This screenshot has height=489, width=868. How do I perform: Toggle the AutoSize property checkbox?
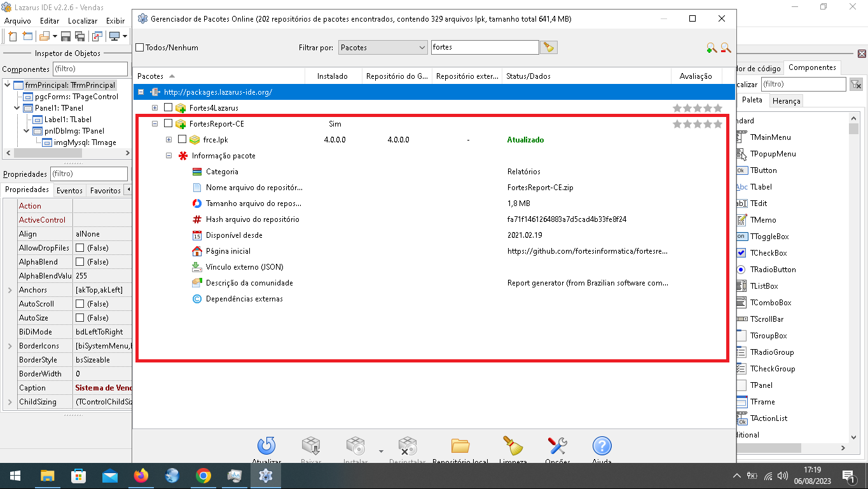(x=80, y=318)
